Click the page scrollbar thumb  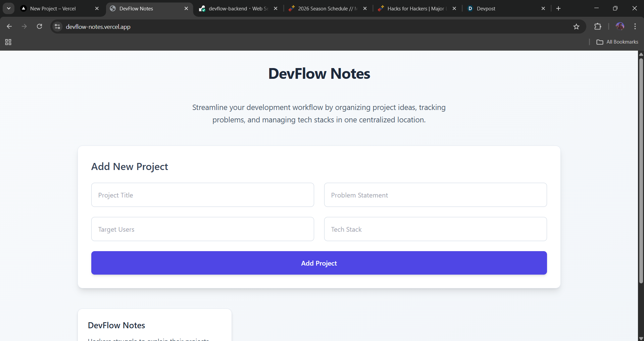[x=641, y=170]
